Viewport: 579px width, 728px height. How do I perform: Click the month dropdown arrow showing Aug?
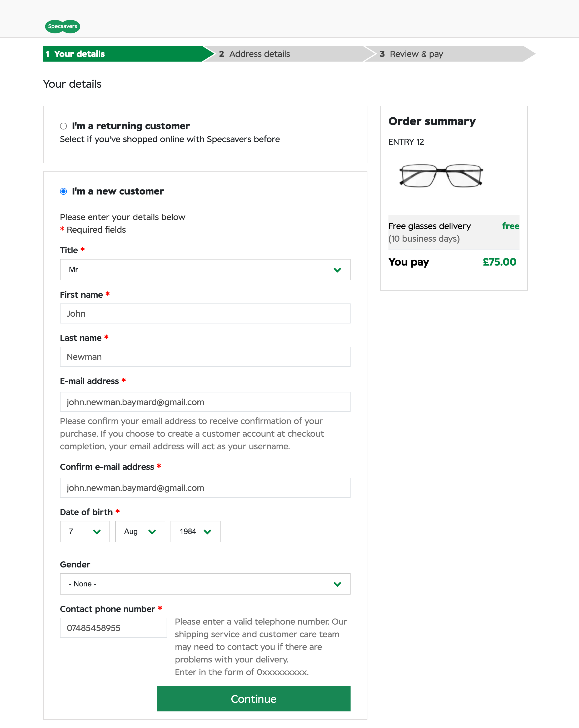(x=153, y=531)
